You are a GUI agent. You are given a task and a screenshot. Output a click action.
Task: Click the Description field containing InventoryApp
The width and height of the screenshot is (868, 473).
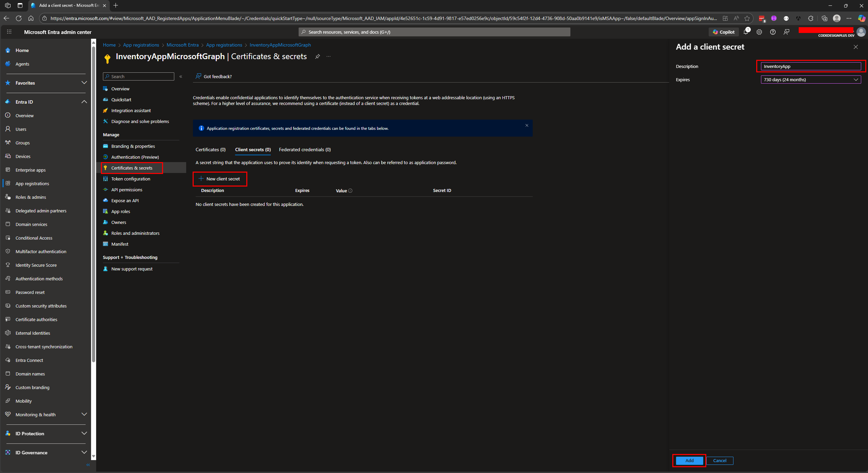811,66
